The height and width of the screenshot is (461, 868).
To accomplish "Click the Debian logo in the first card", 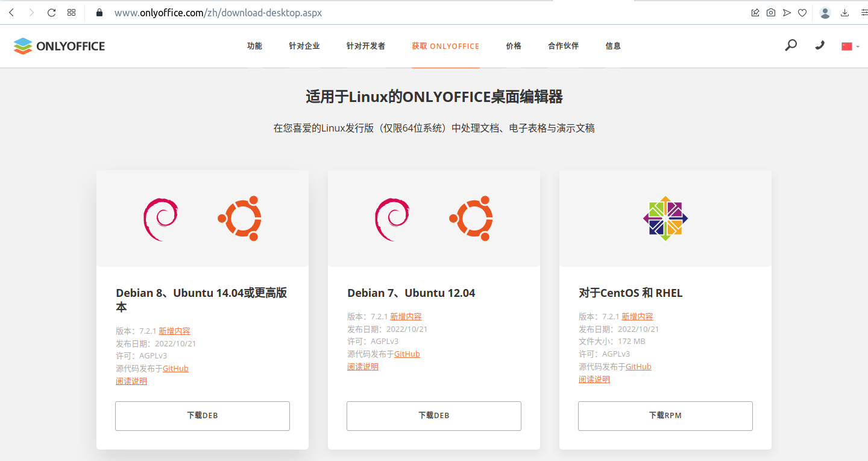I will click(x=160, y=219).
